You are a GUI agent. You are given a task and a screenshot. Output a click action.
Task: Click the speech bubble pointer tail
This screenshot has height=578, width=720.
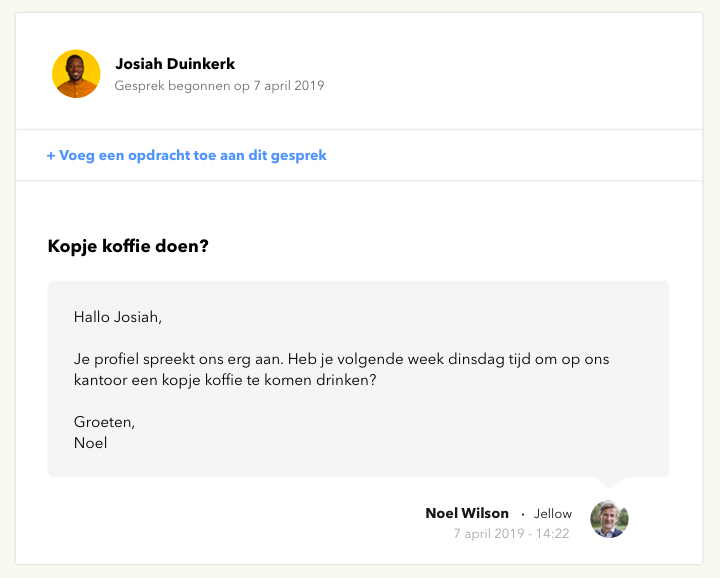pos(610,483)
